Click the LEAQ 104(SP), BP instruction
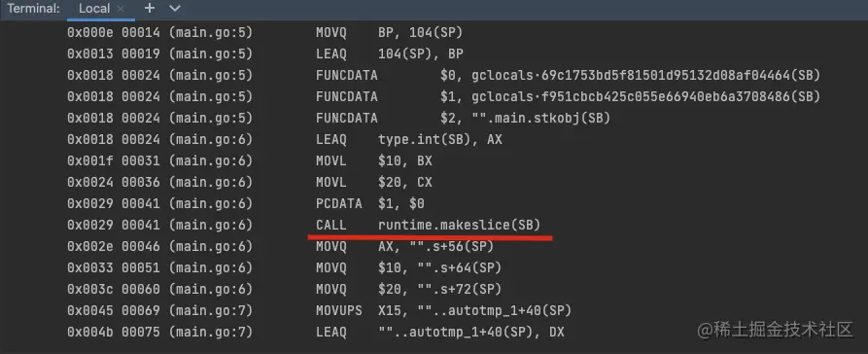This screenshot has width=868, height=354. [390, 54]
